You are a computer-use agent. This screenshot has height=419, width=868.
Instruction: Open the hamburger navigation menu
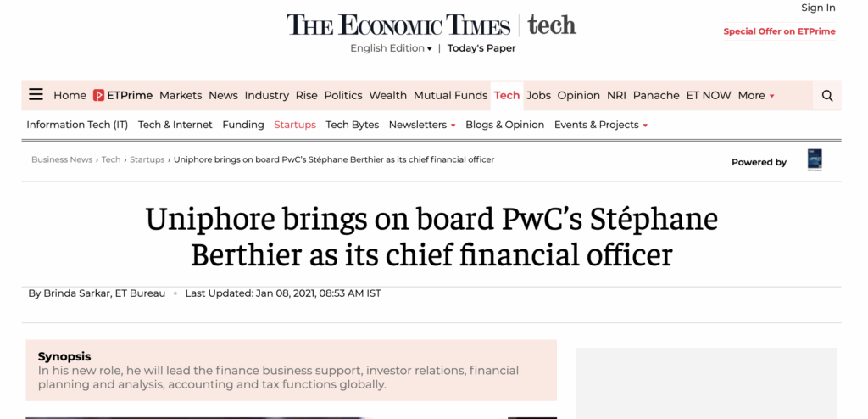36,95
